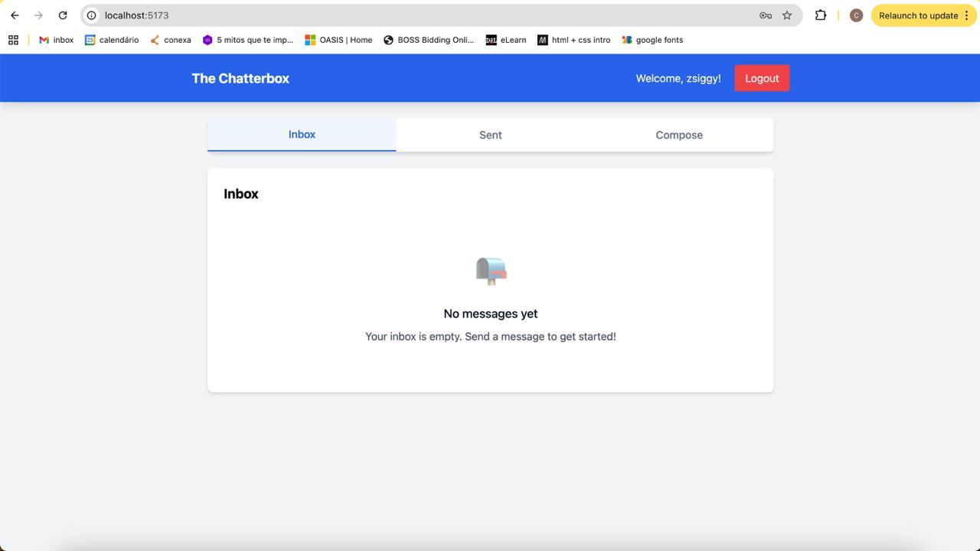
Task: Select the Inbox tab
Action: point(302,135)
